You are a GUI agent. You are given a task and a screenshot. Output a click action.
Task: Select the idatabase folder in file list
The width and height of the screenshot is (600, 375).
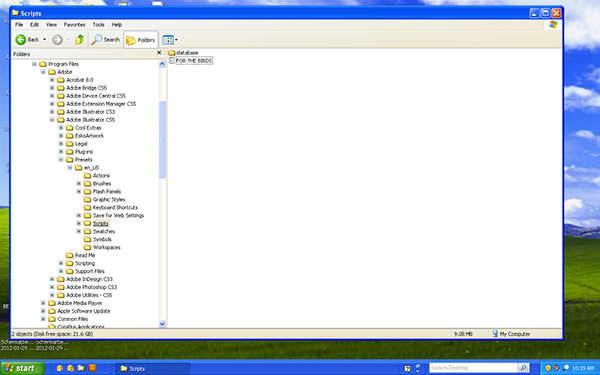click(x=183, y=52)
